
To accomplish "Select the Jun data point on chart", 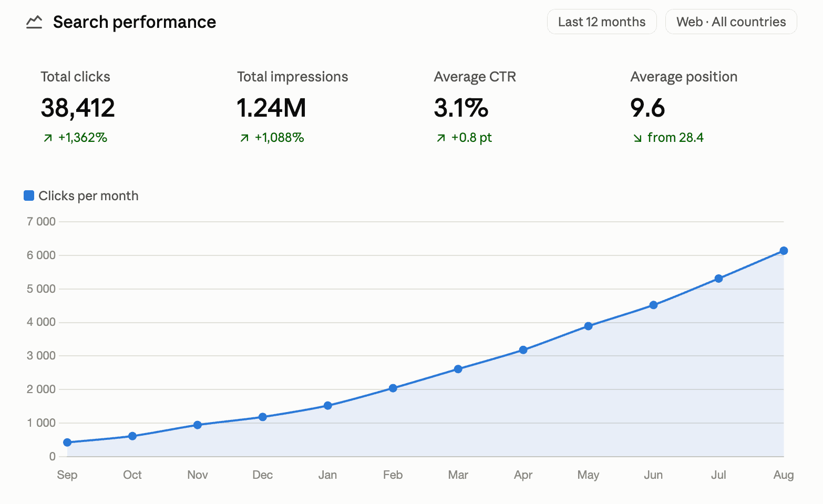I will click(x=654, y=305).
